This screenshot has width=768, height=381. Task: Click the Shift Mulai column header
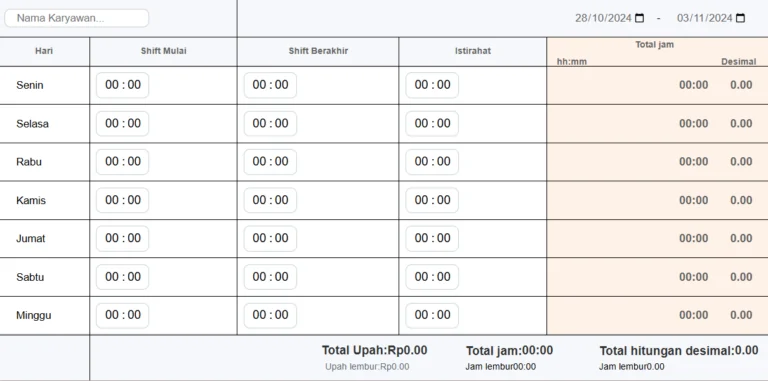(164, 51)
